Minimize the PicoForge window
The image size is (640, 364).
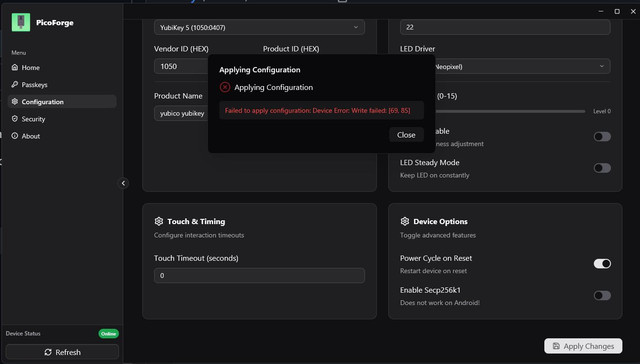tap(601, 11)
